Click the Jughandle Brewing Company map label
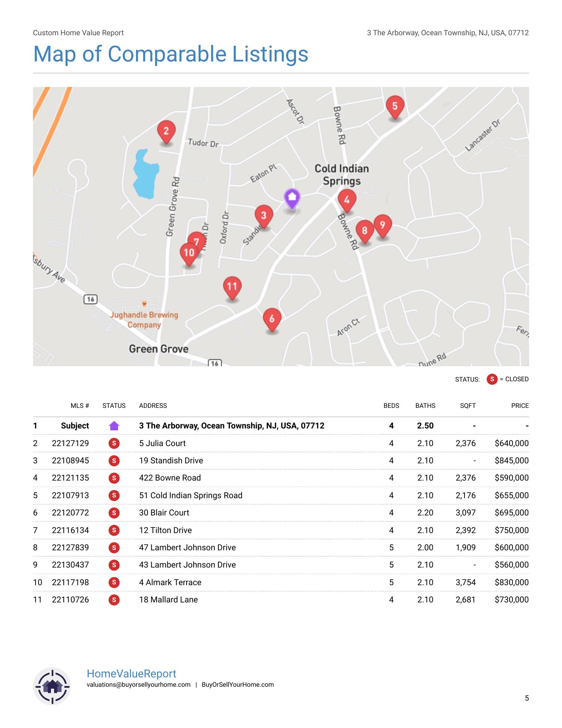The height and width of the screenshot is (728, 562). (144, 319)
